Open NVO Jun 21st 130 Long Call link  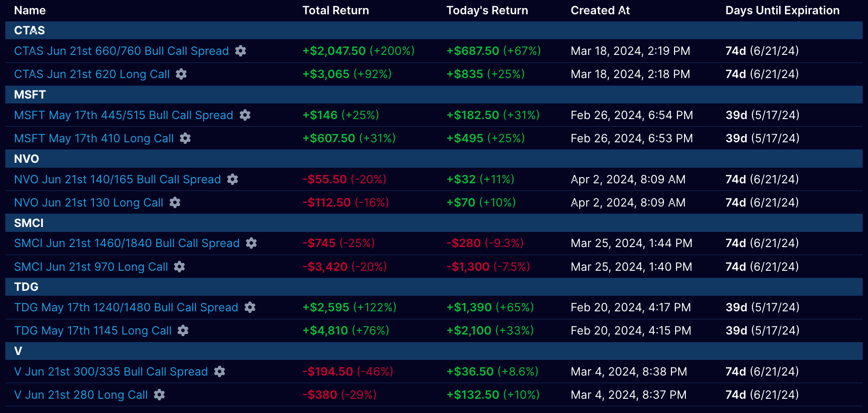click(x=89, y=202)
